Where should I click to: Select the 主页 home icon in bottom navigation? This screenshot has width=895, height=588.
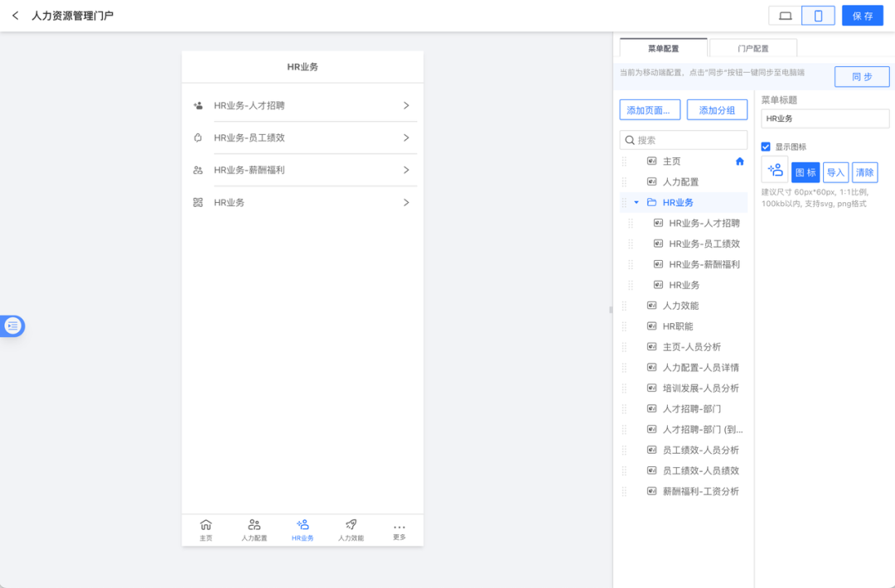[206, 525]
